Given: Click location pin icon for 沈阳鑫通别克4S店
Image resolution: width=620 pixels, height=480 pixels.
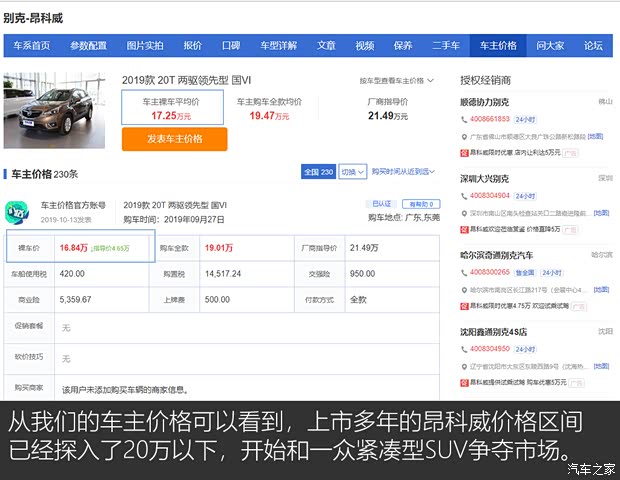Looking at the screenshot, I should 464,367.
